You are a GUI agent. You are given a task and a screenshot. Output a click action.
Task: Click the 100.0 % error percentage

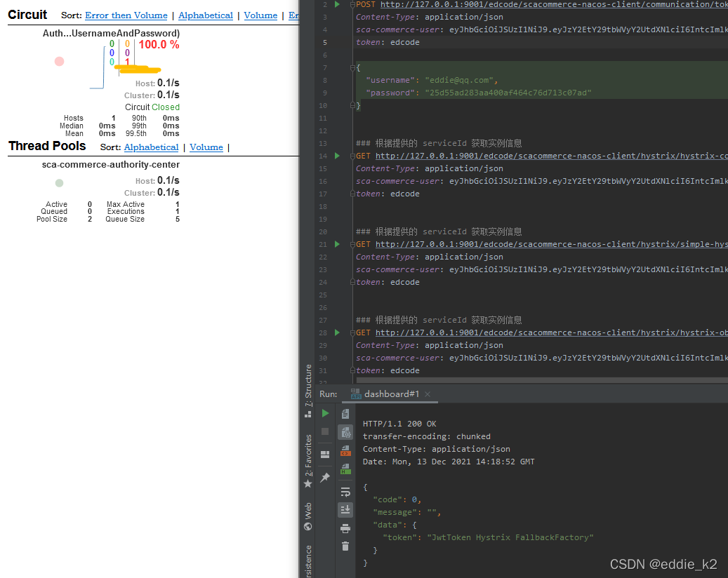159,44
